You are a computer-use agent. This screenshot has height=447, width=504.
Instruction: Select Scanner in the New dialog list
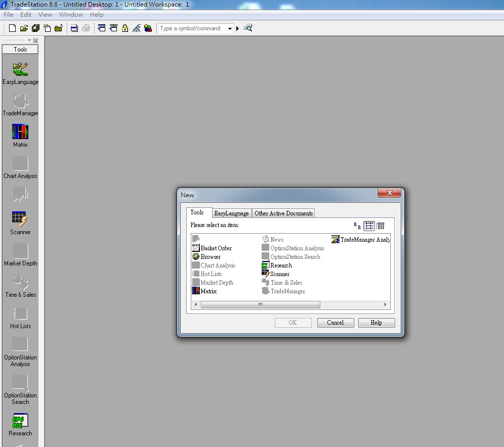[275, 274]
